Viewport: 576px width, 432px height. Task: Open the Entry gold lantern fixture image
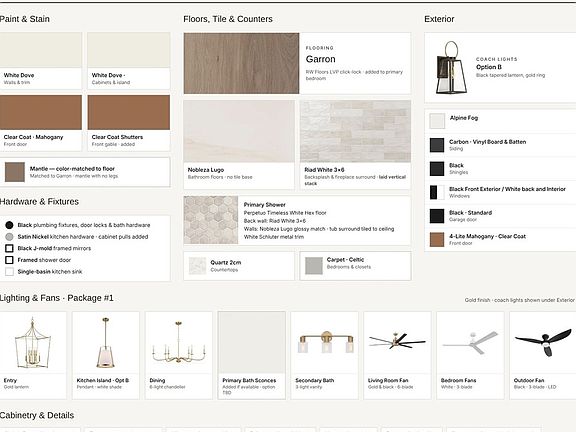tap(33, 343)
